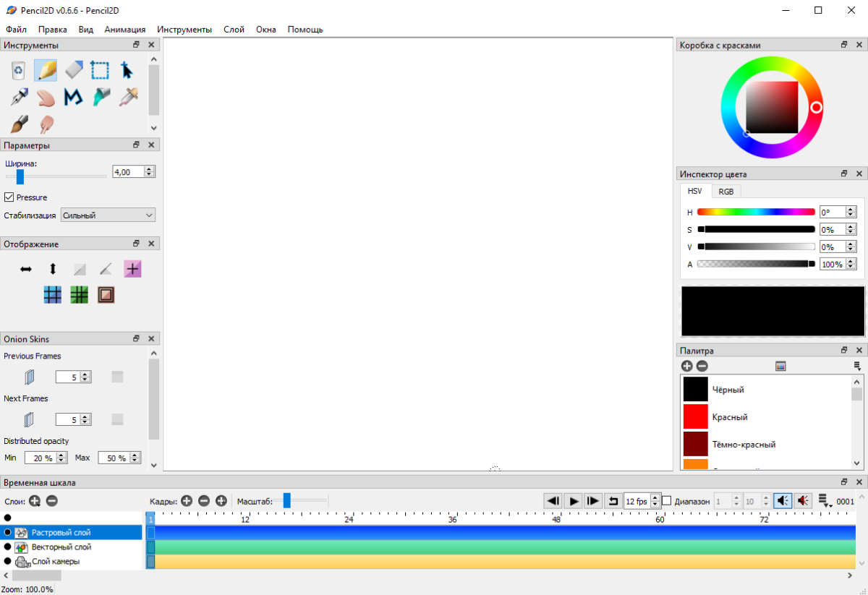Toggle visibility of Слой камеры
The image size is (868, 595).
tap(7, 561)
